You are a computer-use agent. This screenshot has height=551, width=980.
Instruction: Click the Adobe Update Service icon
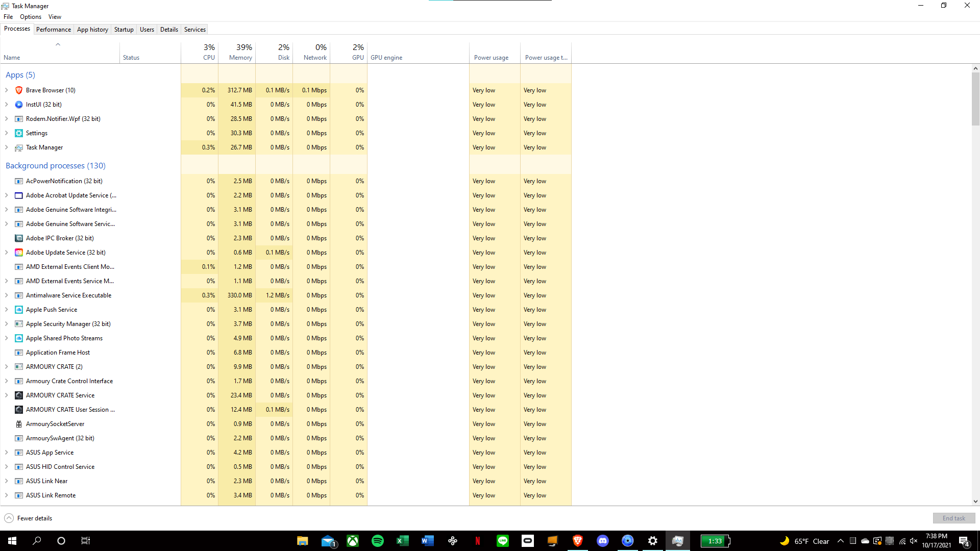[19, 253]
